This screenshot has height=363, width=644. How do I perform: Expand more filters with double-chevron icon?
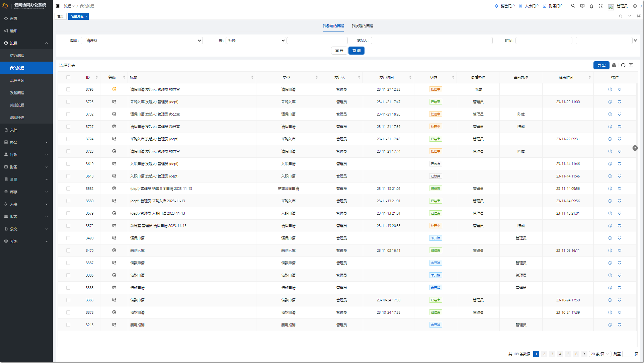coord(635,41)
